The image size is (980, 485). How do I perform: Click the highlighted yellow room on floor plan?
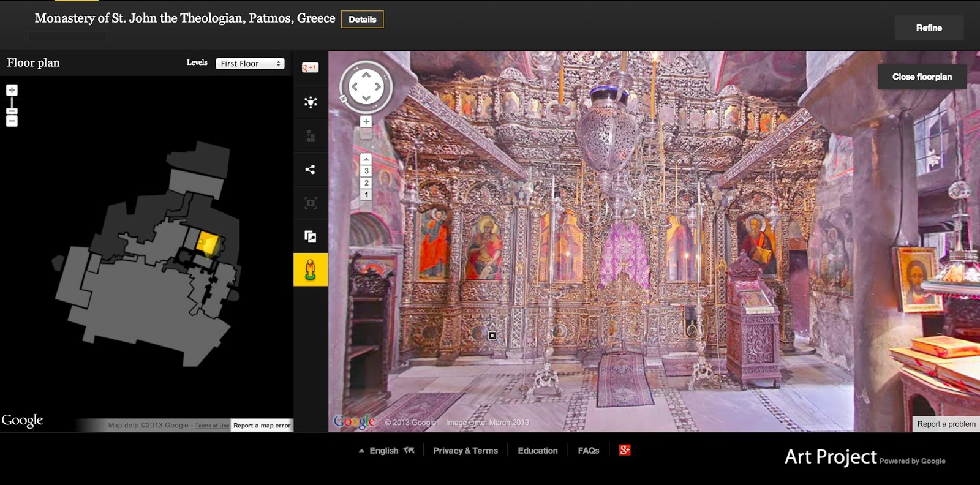click(x=207, y=242)
